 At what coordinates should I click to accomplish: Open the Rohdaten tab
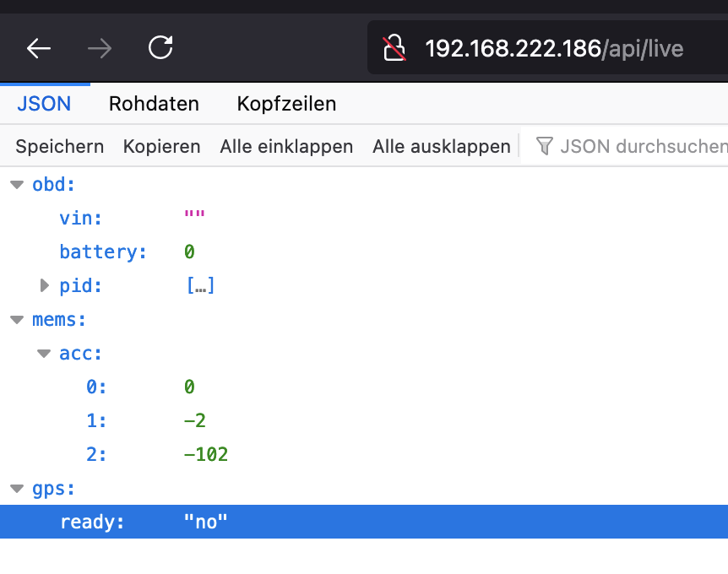click(x=154, y=104)
